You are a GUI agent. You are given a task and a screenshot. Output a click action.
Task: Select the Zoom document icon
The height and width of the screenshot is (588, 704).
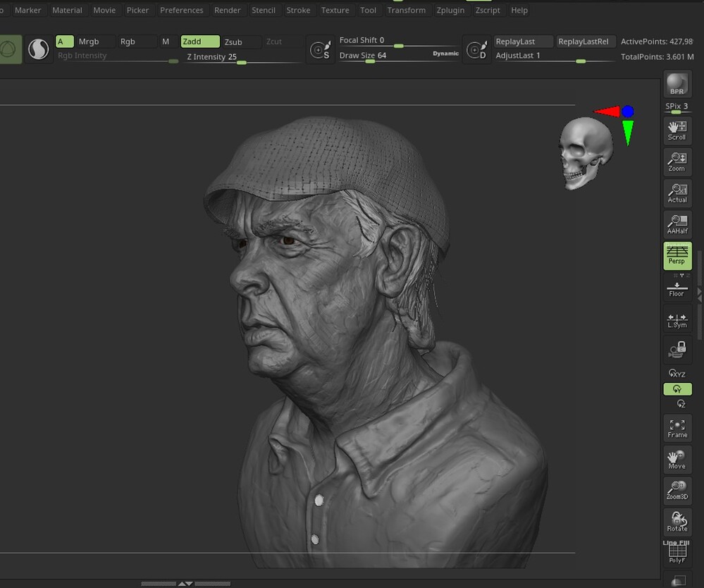[677, 161]
